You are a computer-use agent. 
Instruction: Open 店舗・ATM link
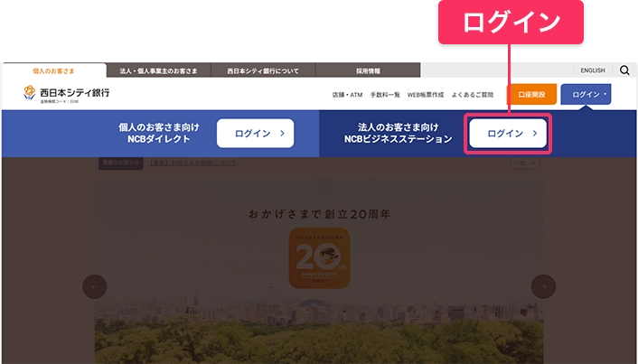tap(347, 95)
